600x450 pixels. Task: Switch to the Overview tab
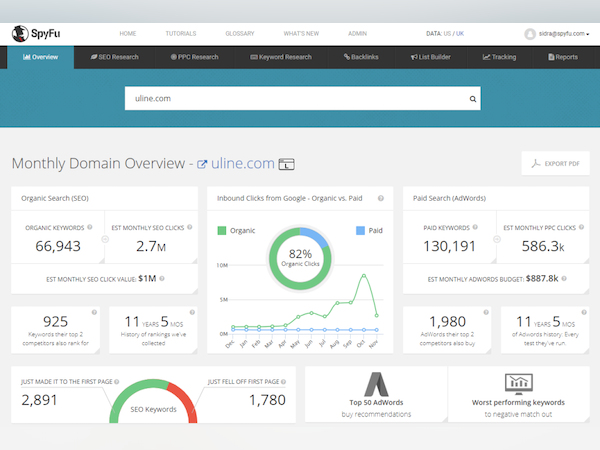[41, 57]
